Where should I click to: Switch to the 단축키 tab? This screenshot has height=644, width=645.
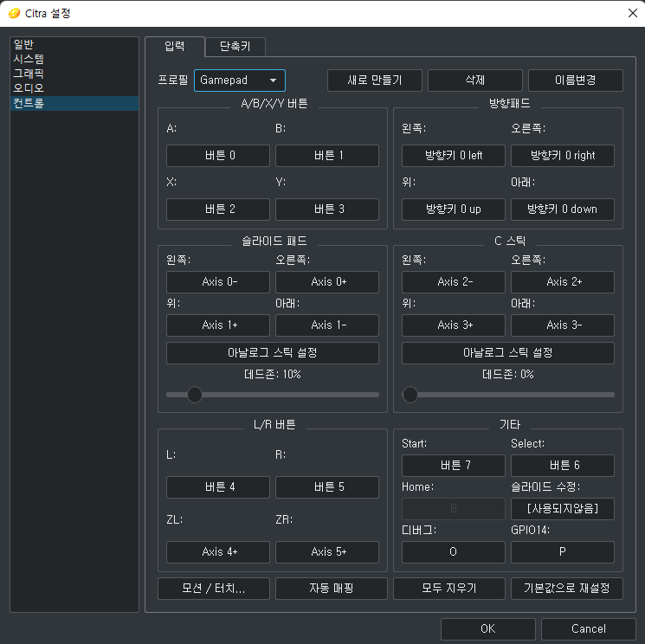235,47
